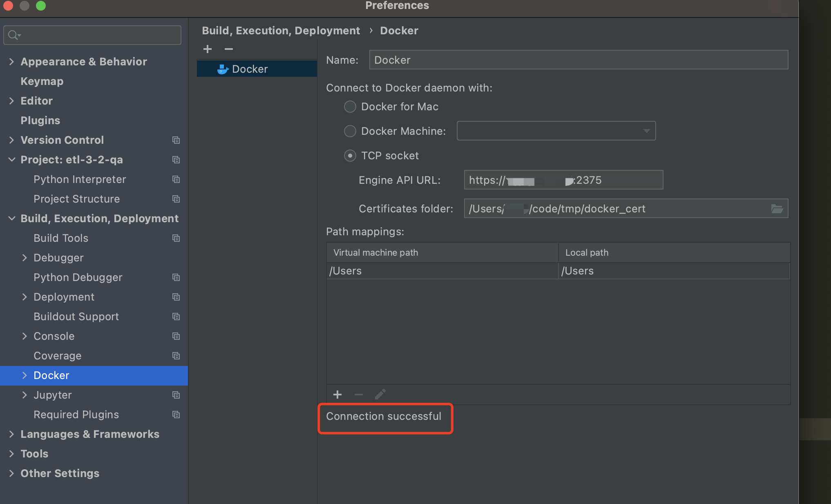Open Python Interpreter settings
This screenshot has width=831, height=504.
pyautogui.click(x=80, y=179)
